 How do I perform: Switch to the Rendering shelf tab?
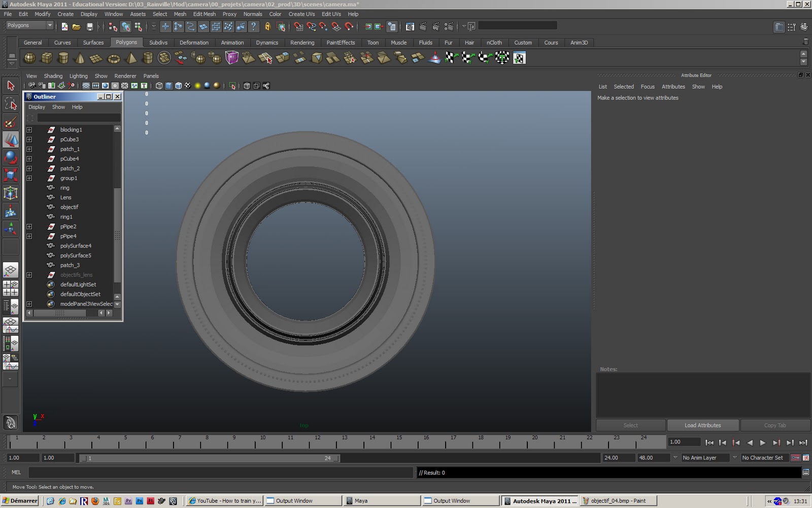coord(302,43)
